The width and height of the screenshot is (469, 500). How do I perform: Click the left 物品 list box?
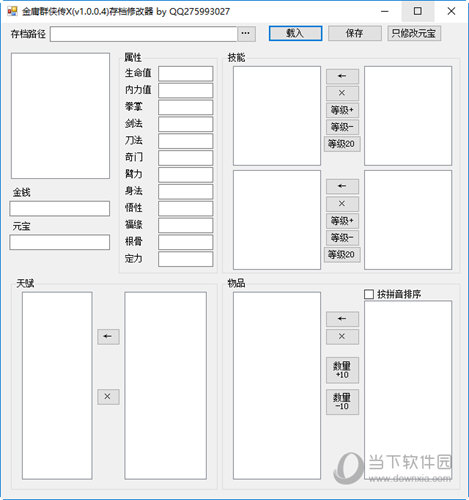click(x=277, y=386)
